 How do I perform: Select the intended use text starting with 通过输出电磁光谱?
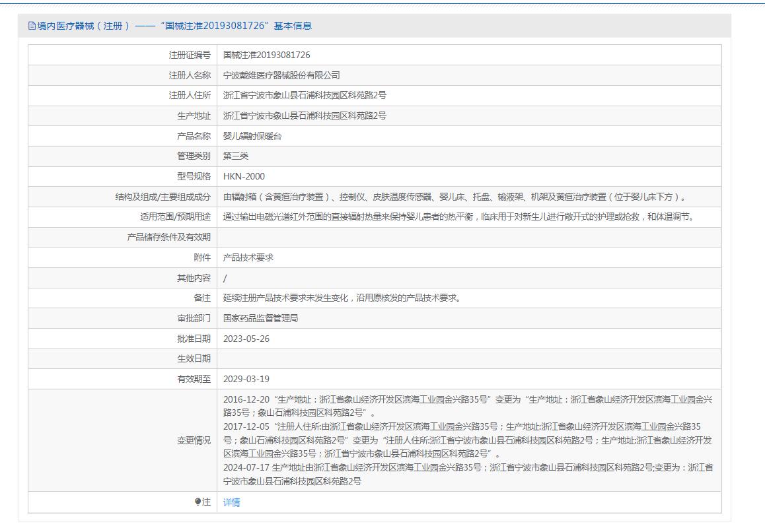pos(459,217)
